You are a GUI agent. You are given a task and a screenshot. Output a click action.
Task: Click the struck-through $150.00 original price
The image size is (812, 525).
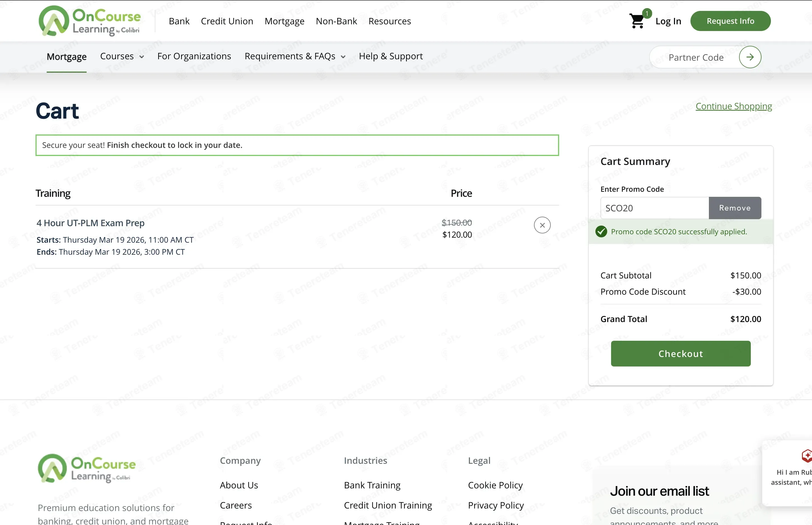pos(457,223)
